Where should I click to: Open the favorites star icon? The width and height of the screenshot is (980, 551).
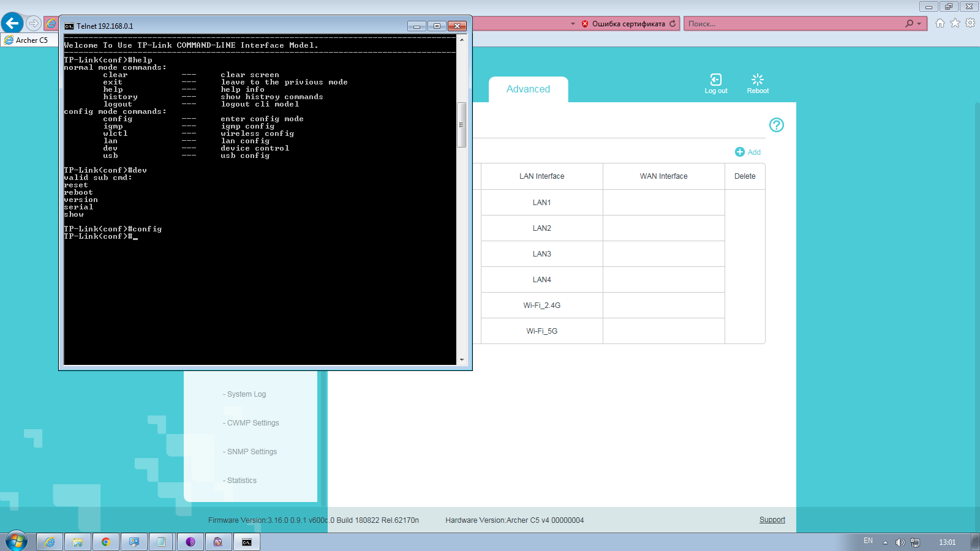(955, 23)
